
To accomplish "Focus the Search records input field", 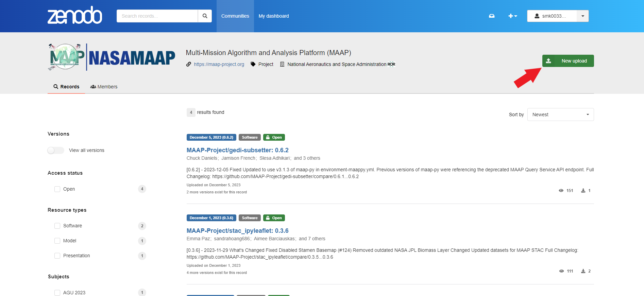I will pos(157,16).
